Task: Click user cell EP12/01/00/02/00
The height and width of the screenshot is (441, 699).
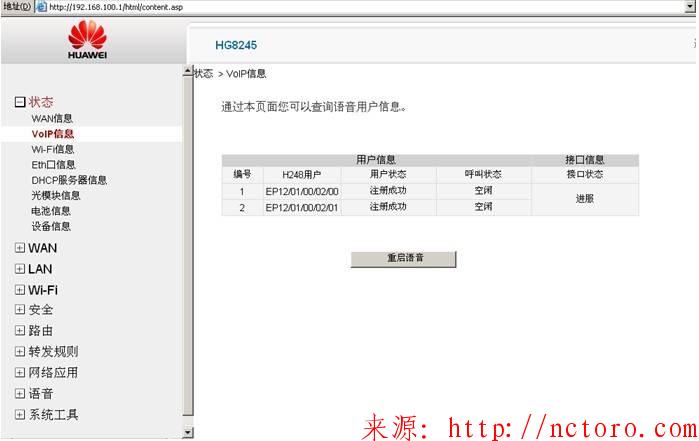Action: pyautogui.click(x=302, y=191)
